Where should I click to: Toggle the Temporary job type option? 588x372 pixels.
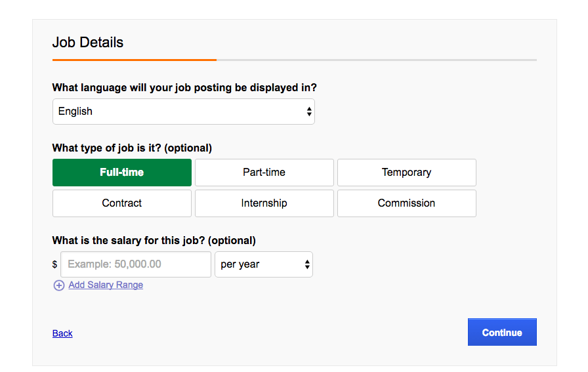(407, 173)
